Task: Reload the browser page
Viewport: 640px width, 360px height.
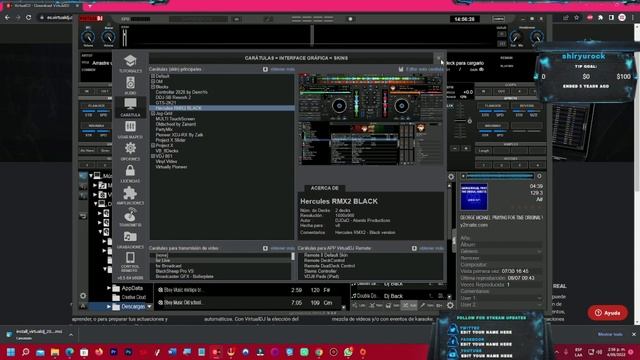Action: (29, 18)
